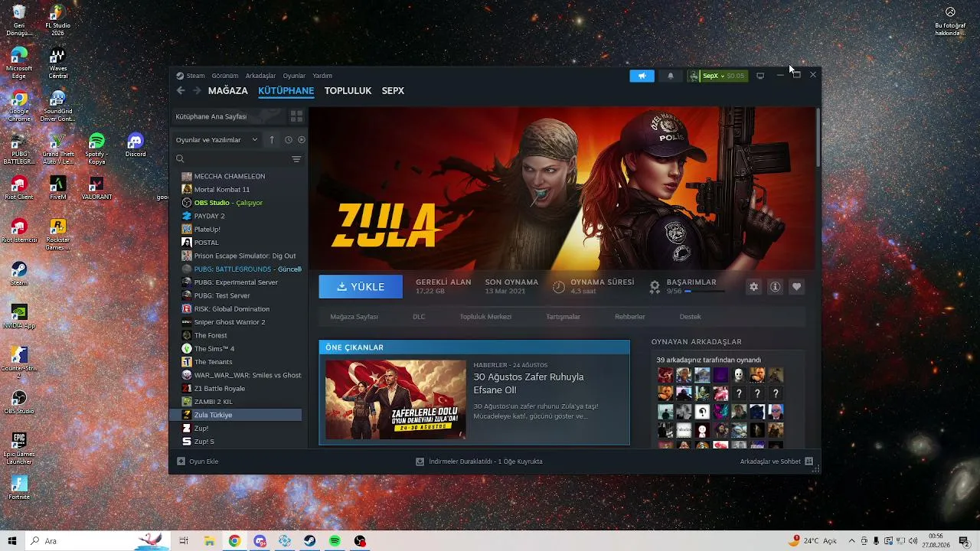Click the achievements progress bar

click(x=704, y=292)
